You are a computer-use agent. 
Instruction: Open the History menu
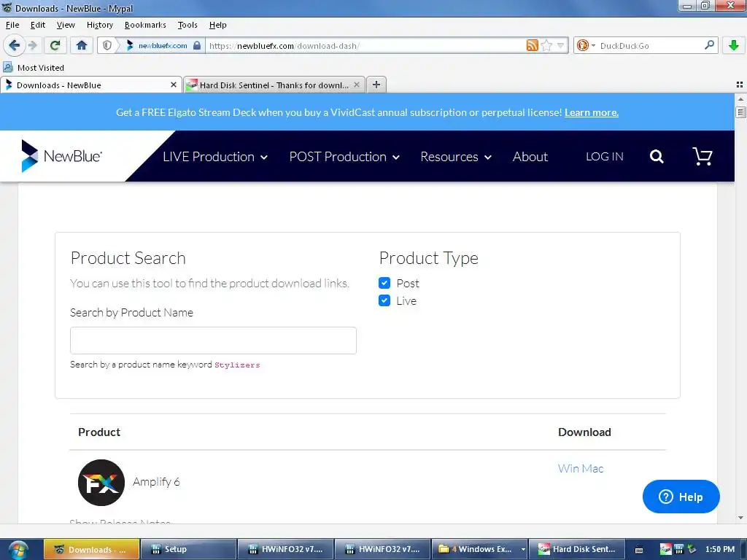coord(99,25)
